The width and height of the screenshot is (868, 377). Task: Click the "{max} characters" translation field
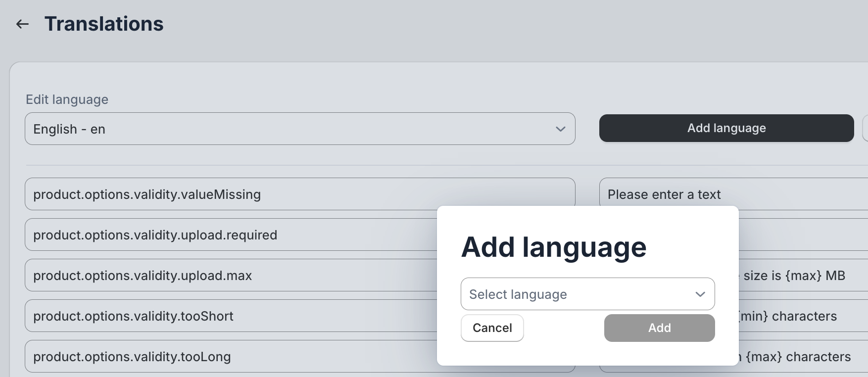[x=802, y=357]
